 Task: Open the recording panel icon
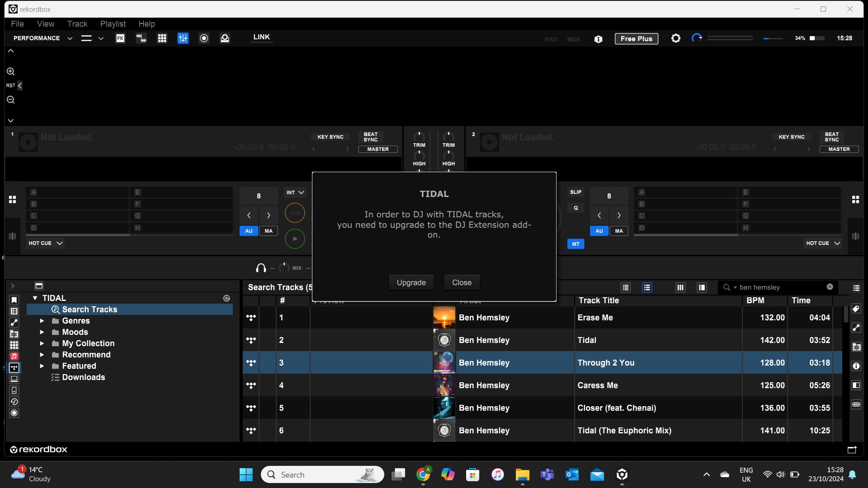[x=204, y=38]
